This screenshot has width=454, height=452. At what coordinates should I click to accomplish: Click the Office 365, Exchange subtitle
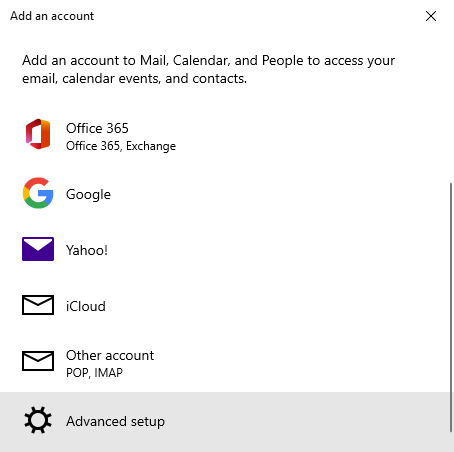[121, 146]
